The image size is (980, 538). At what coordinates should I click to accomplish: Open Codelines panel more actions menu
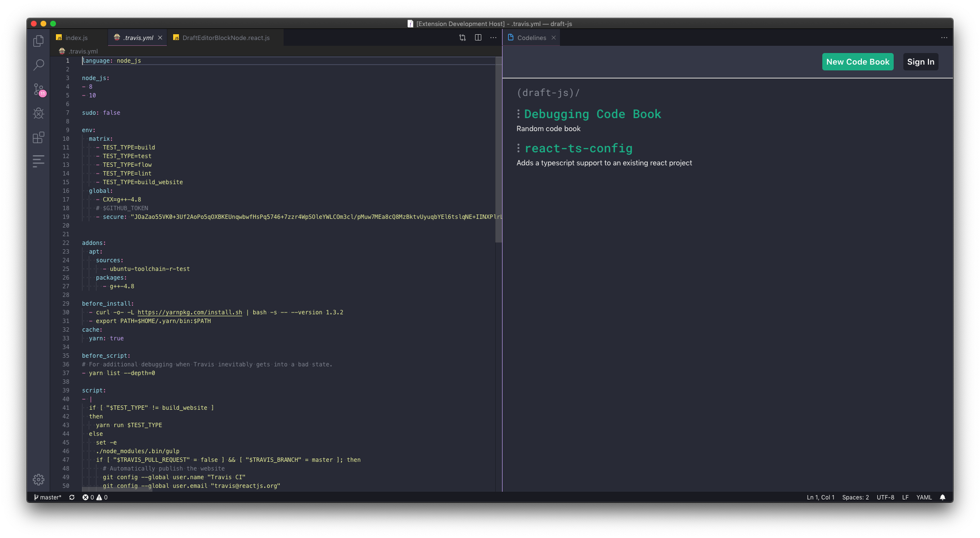pos(944,38)
